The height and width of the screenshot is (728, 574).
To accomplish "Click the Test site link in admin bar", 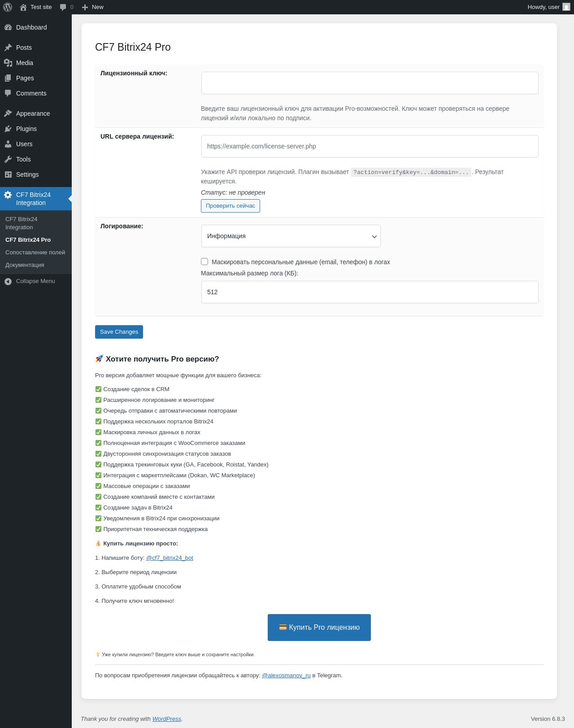I will pyautogui.click(x=36, y=7).
